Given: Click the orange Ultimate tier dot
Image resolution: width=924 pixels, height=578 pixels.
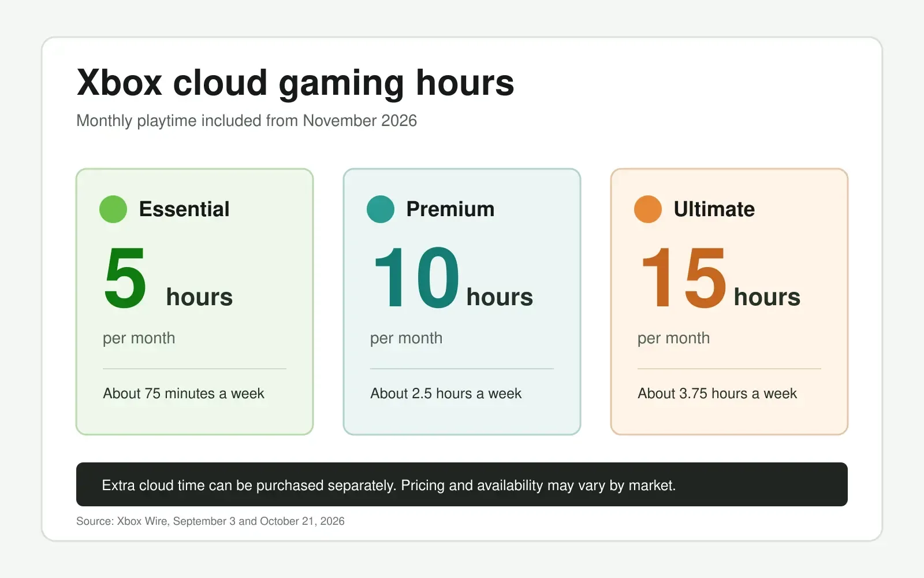Looking at the screenshot, I should coord(648,209).
